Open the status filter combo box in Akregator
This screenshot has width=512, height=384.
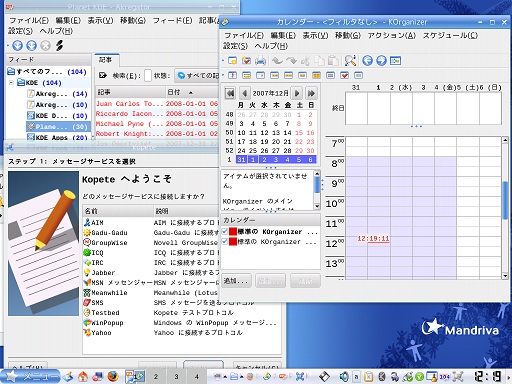(x=197, y=76)
